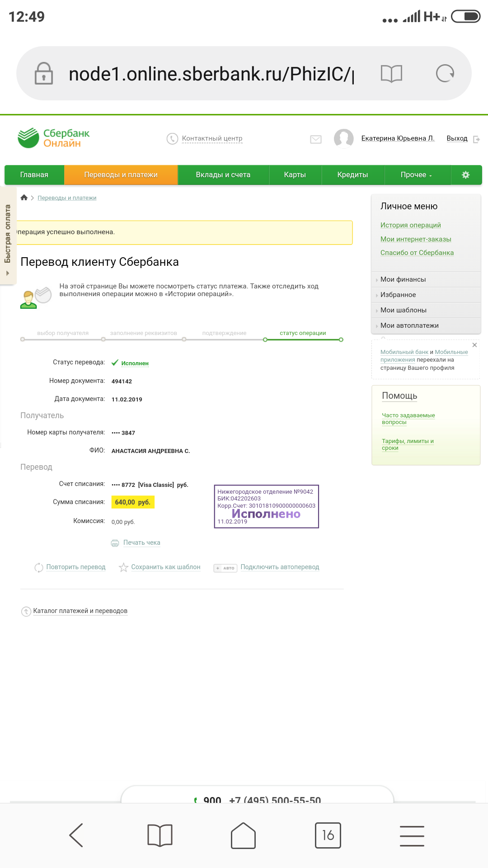This screenshot has width=488, height=868.
Task: Expand Мои финансы section
Action: click(x=426, y=279)
